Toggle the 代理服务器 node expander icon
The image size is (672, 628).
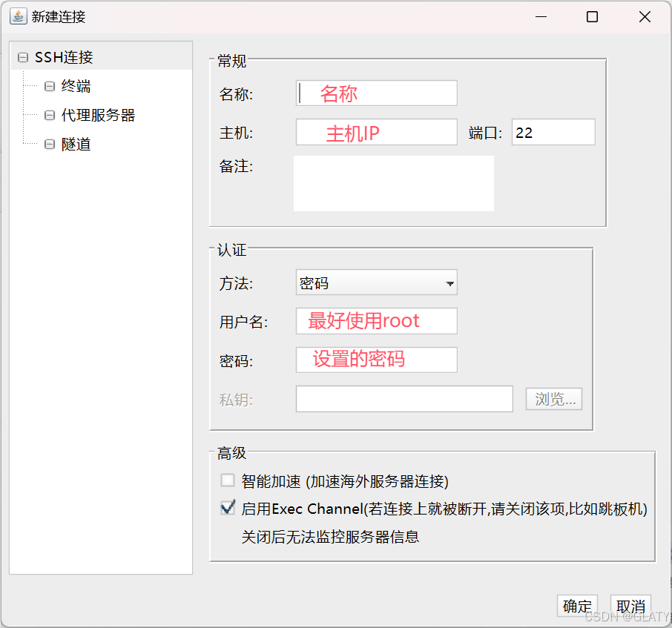click(50, 115)
